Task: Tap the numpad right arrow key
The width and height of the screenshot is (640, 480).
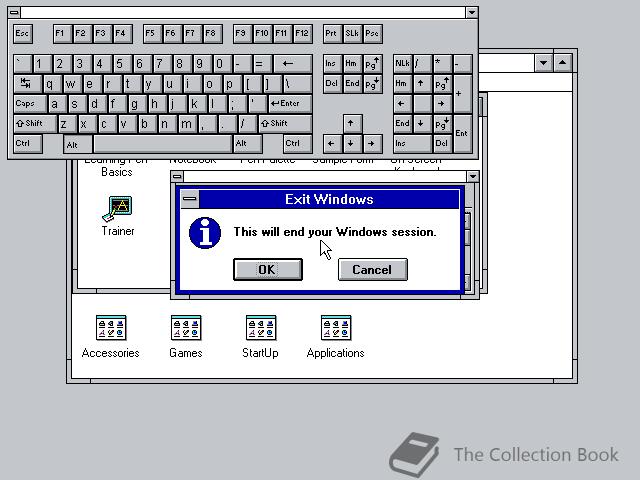Action: [443, 104]
